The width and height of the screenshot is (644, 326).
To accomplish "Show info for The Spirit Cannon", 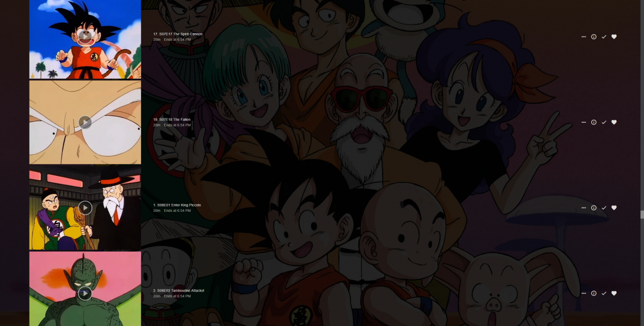I will (594, 37).
